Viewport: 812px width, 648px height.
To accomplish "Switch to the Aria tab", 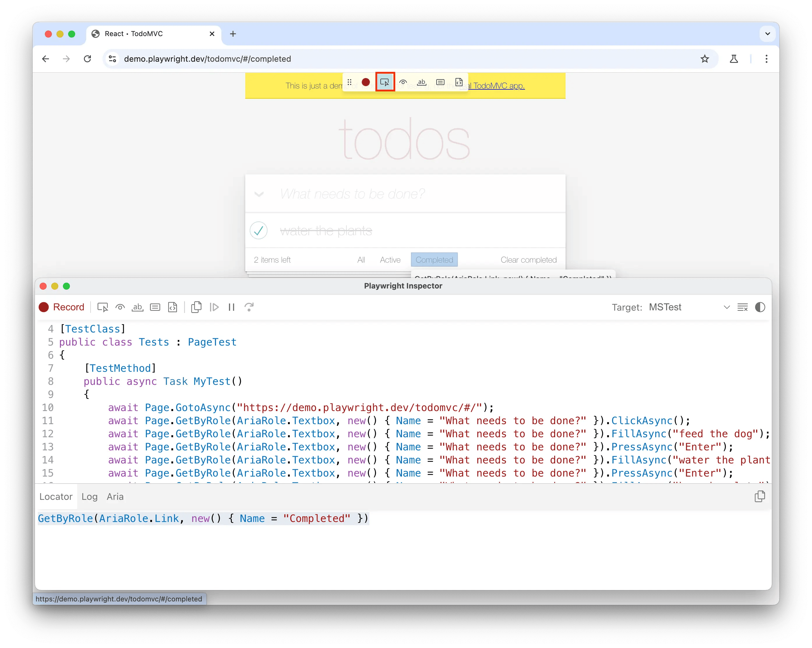I will tap(115, 497).
